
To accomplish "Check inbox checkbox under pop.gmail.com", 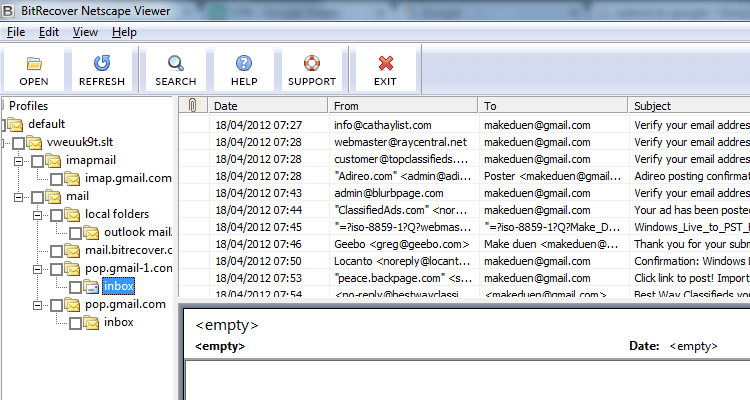I will tap(76, 323).
